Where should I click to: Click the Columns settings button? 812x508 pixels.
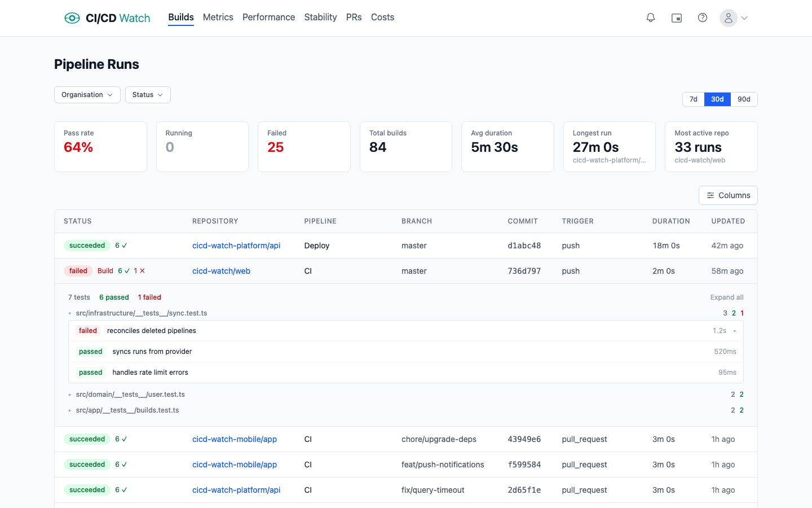coord(728,195)
